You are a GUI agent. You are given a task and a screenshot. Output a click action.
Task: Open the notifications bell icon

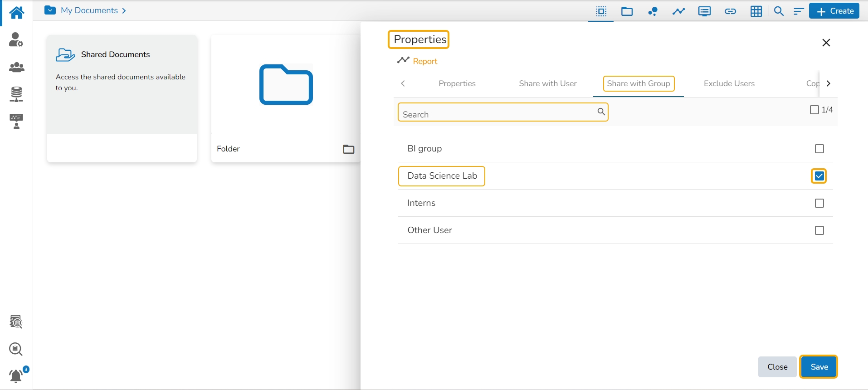click(16, 376)
